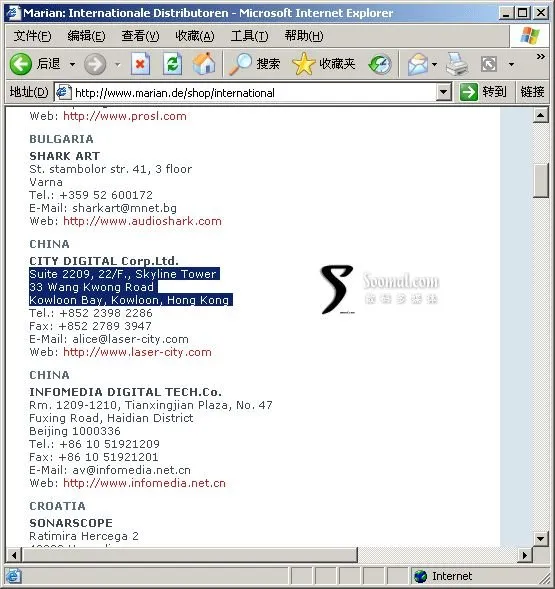Open the 查看(V) menu

pyautogui.click(x=141, y=36)
